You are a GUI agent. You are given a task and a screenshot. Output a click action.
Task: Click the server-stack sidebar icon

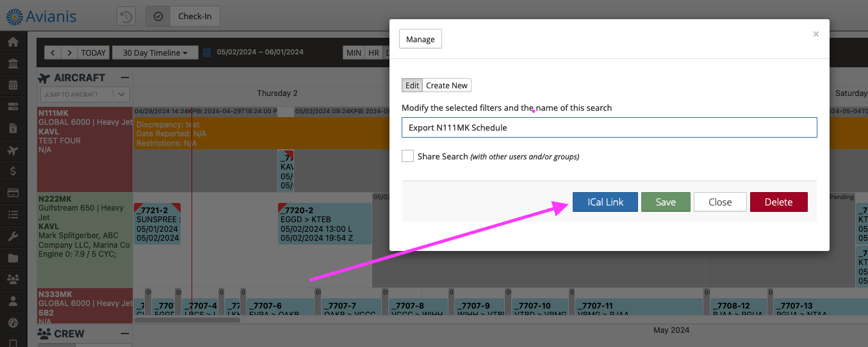(x=13, y=106)
